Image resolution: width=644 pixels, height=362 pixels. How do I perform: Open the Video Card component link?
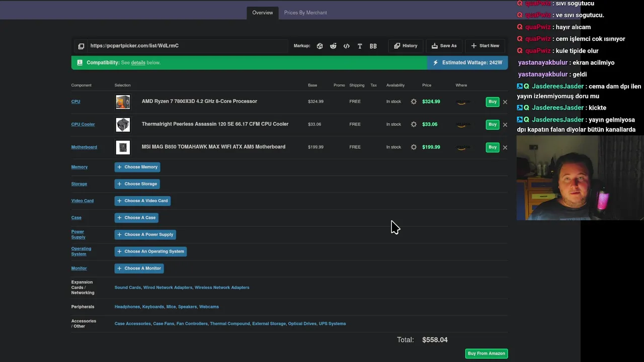83,201
